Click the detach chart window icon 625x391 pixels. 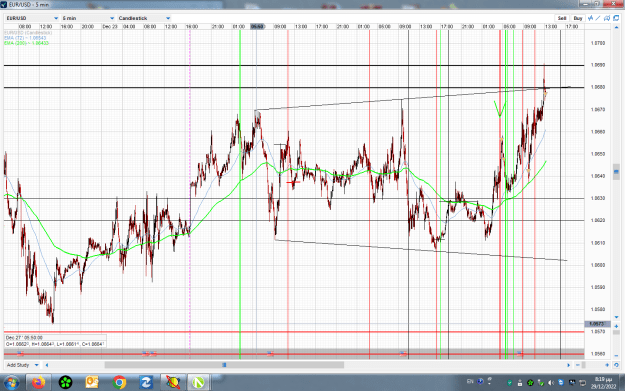(616, 18)
